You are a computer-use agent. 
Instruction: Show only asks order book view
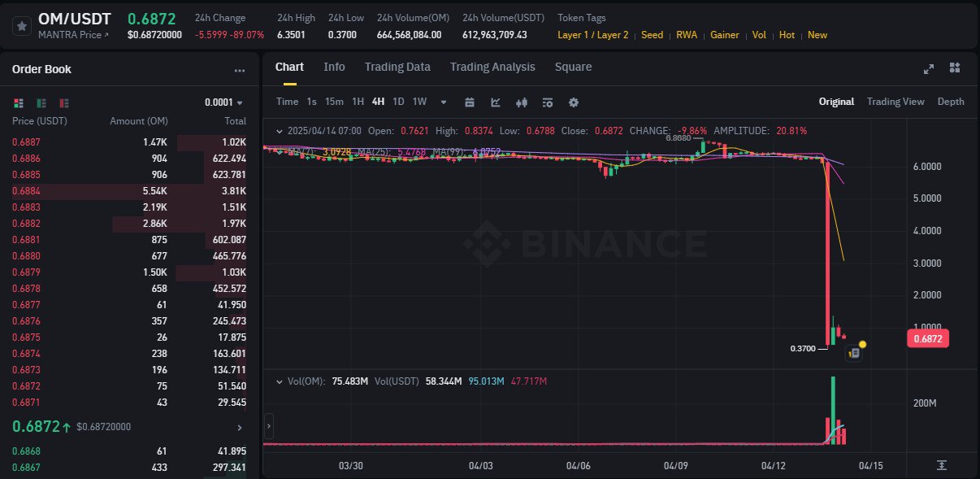64,103
